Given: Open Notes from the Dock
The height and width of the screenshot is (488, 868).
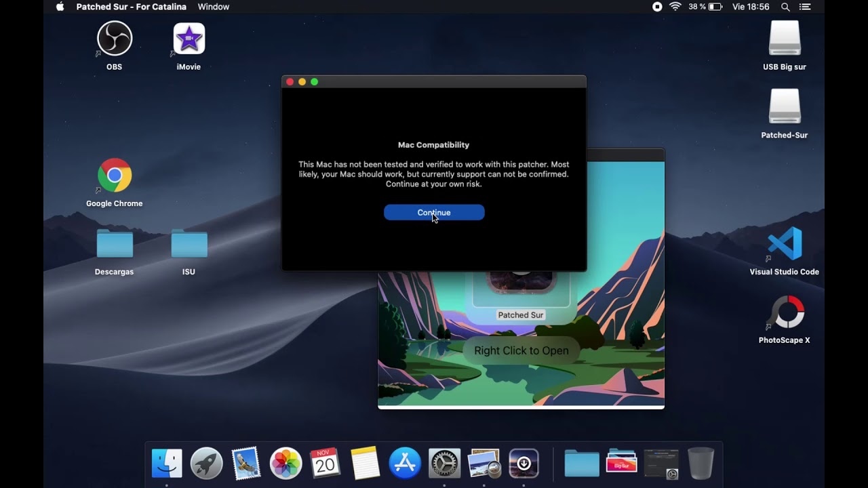Looking at the screenshot, I should [365, 464].
